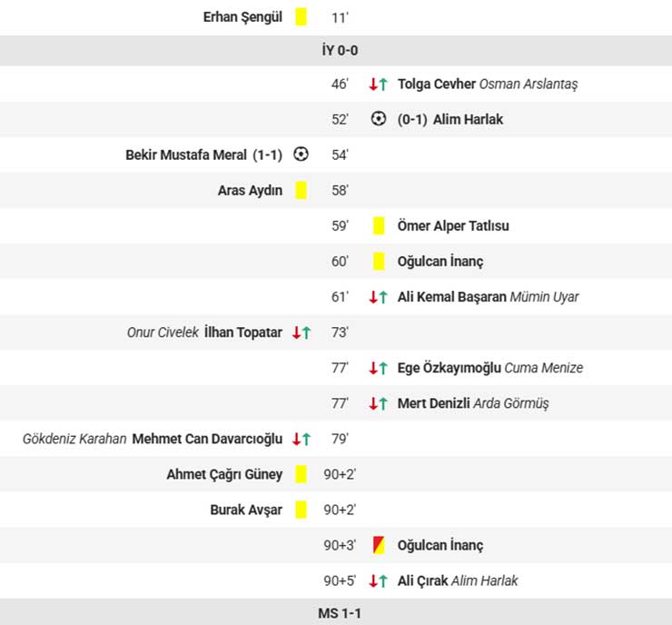Click the second yellow-red card at 90+3'
672x625 pixels.
click(379, 546)
